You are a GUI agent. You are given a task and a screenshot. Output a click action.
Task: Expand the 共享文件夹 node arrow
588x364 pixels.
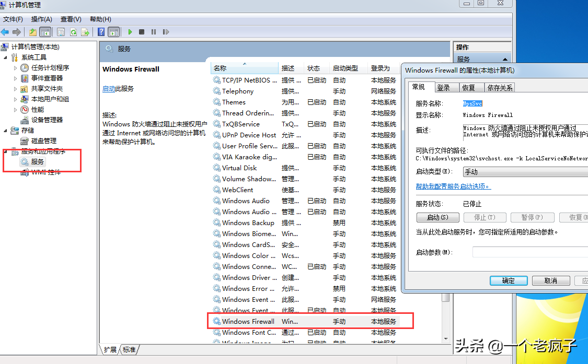click(15, 89)
